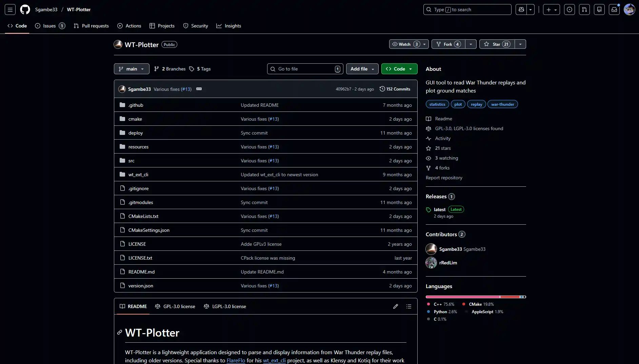Open the 152 Commits history link
This screenshot has width=639, height=364.
point(395,89)
